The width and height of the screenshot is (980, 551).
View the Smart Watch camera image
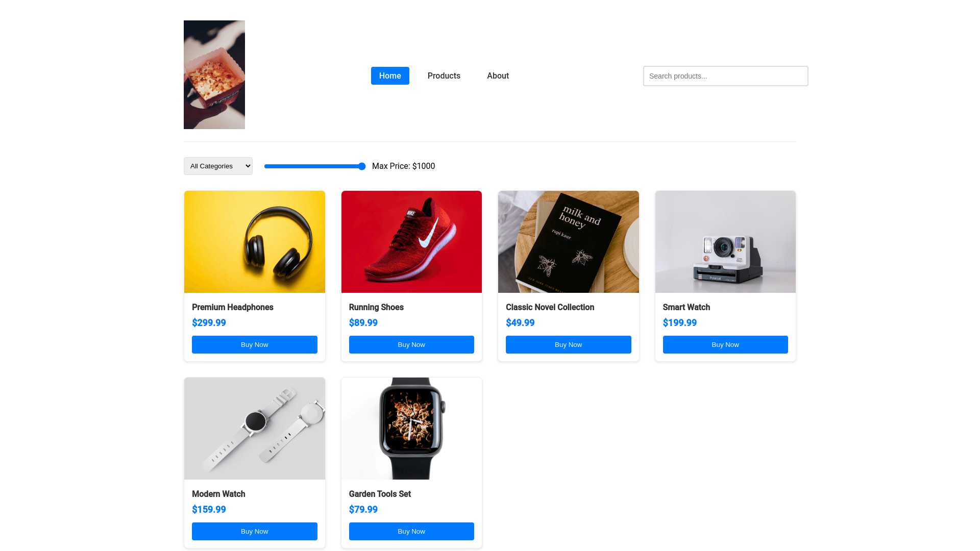pos(725,242)
